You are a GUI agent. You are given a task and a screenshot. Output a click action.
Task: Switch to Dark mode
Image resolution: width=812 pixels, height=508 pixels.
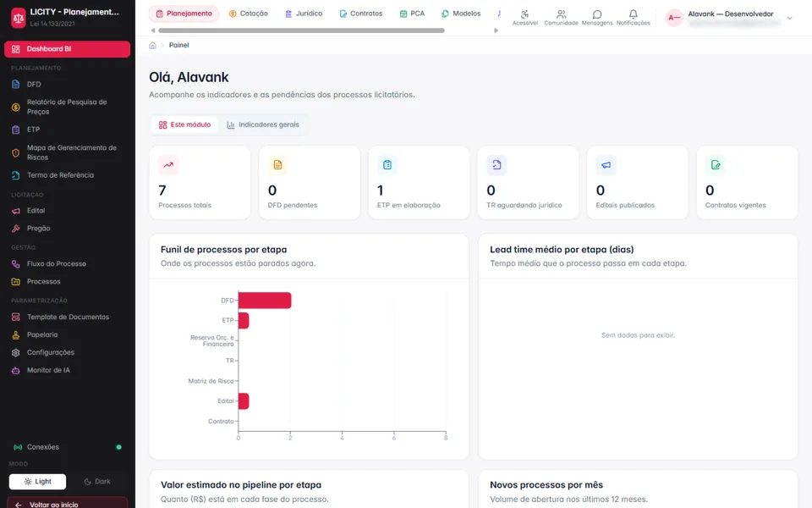pyautogui.click(x=97, y=482)
